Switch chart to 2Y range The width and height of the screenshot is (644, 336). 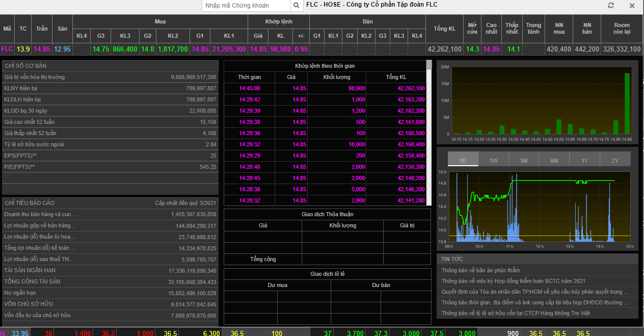(x=615, y=159)
